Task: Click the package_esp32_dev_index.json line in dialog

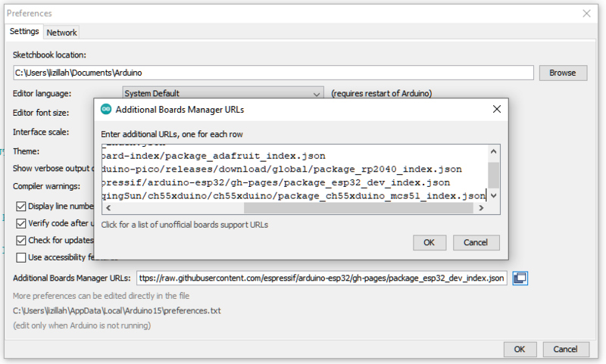Action: point(276,182)
